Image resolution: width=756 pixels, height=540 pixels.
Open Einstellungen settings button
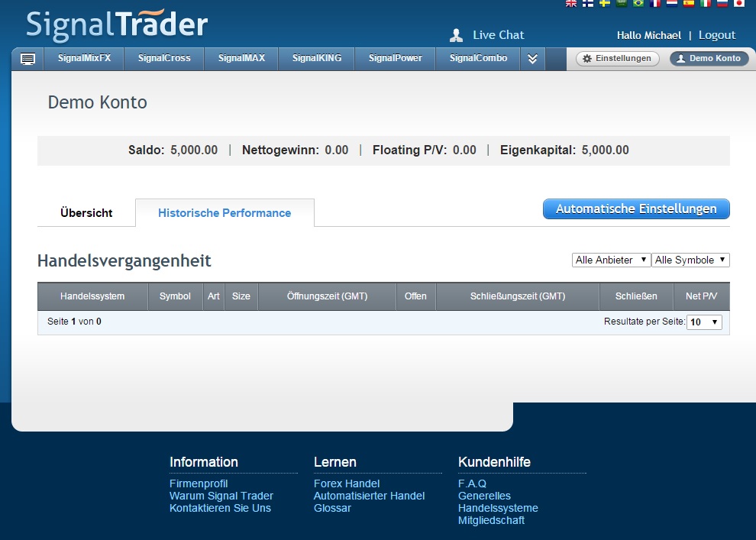[x=617, y=59]
